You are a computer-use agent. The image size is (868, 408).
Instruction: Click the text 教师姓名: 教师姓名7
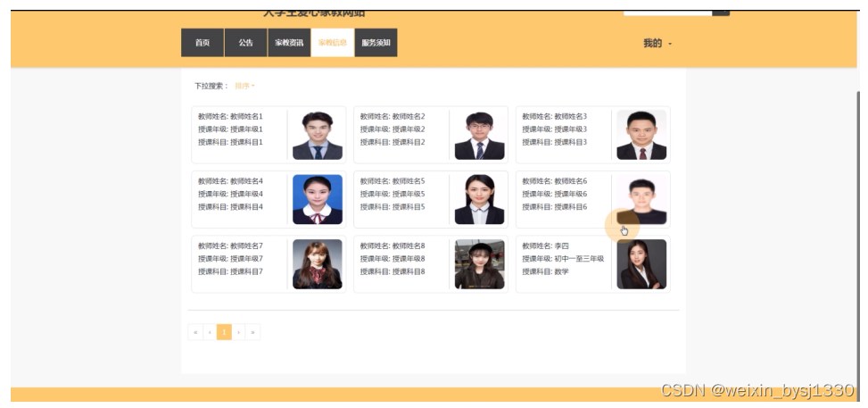[230, 246]
